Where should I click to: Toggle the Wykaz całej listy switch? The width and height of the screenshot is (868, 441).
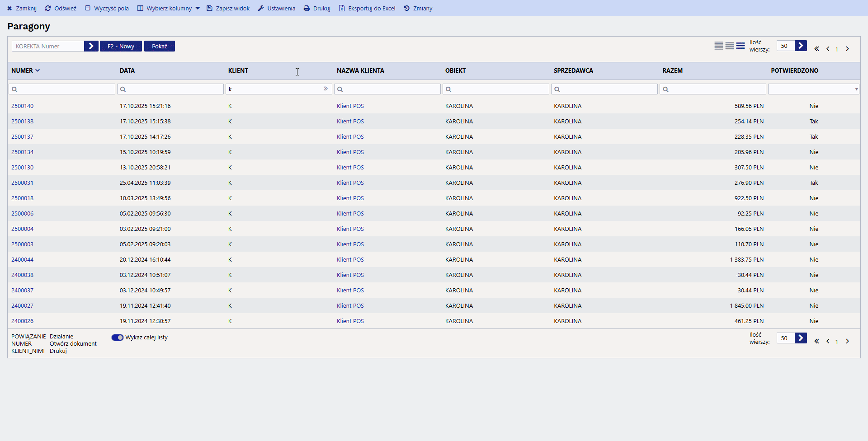coord(118,338)
